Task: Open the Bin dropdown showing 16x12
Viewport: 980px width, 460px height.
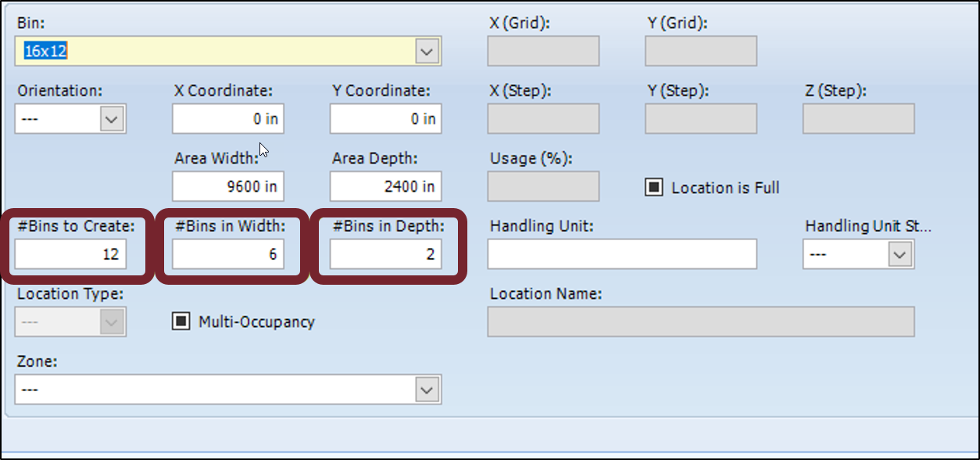Action: (x=427, y=52)
